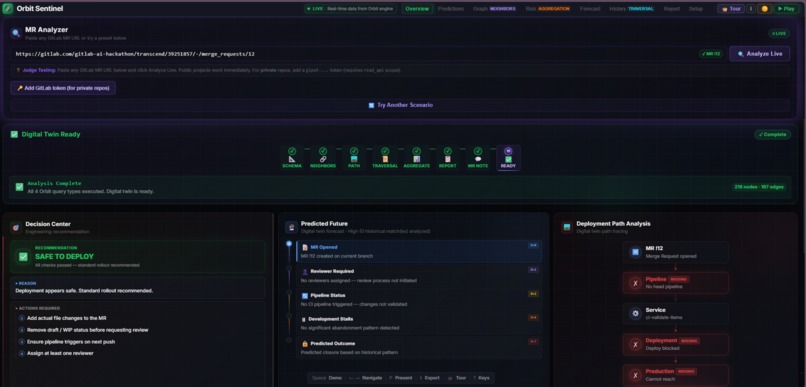806x387 pixels.
Task: Switch to the Predictions tab
Action: point(450,9)
